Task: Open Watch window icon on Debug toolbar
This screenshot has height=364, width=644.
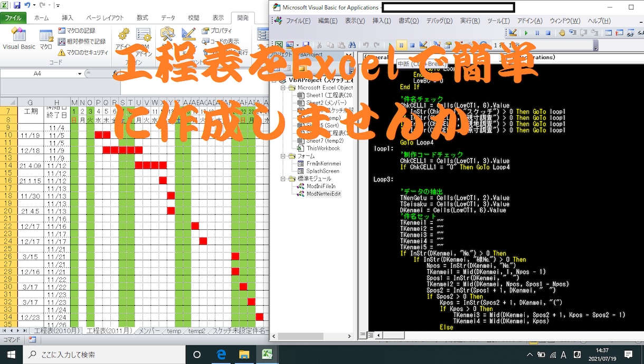Action: click(630, 32)
